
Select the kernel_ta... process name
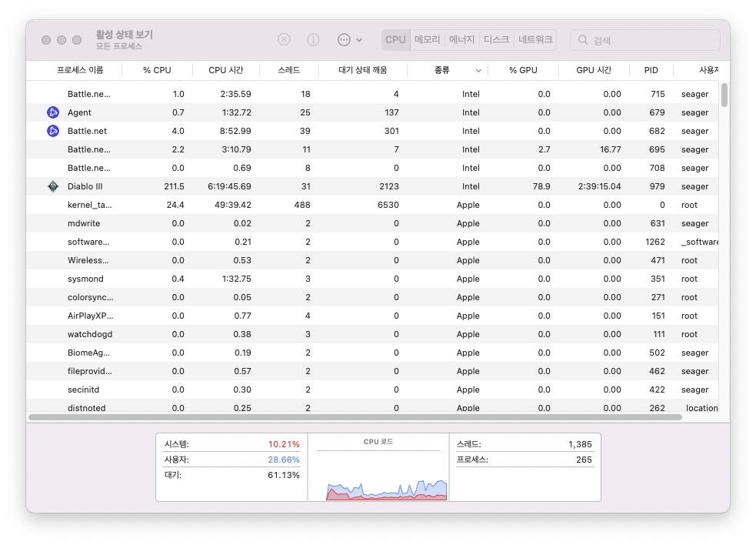click(90, 205)
